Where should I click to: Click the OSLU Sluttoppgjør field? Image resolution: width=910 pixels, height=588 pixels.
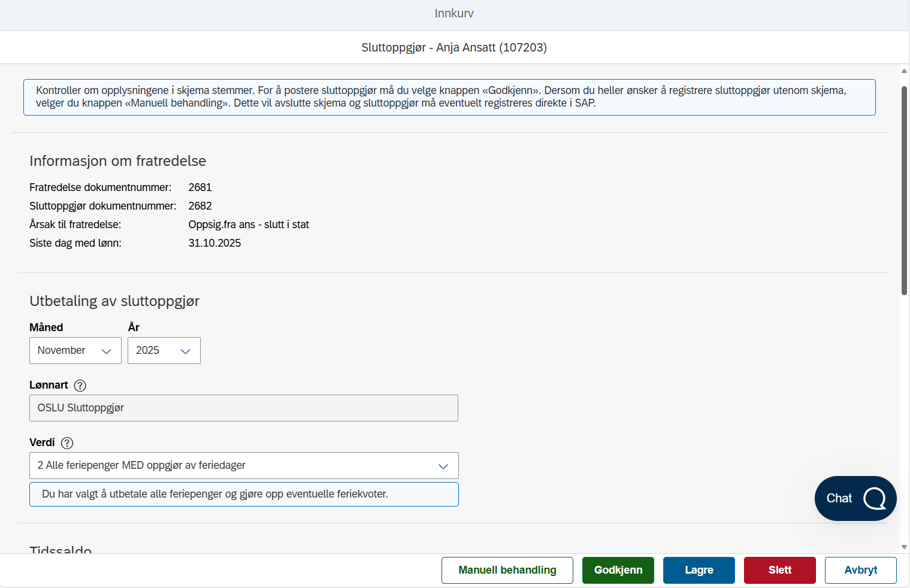[244, 408]
